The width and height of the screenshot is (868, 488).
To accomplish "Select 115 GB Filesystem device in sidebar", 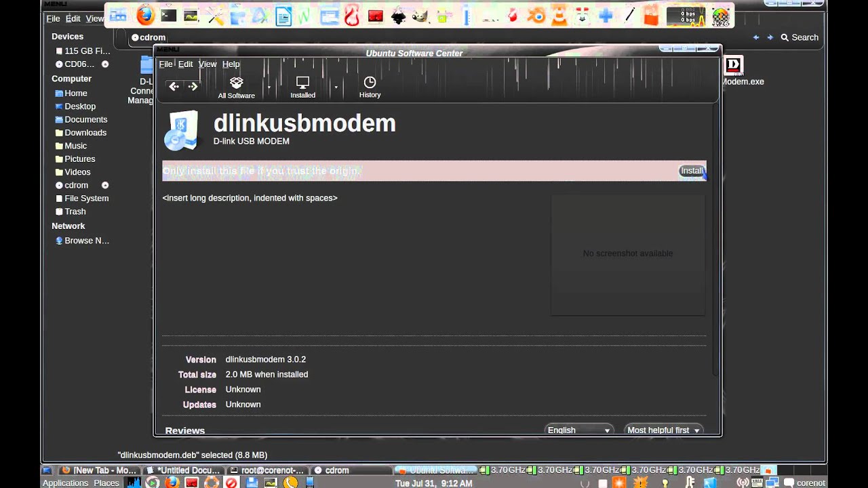I will point(82,51).
